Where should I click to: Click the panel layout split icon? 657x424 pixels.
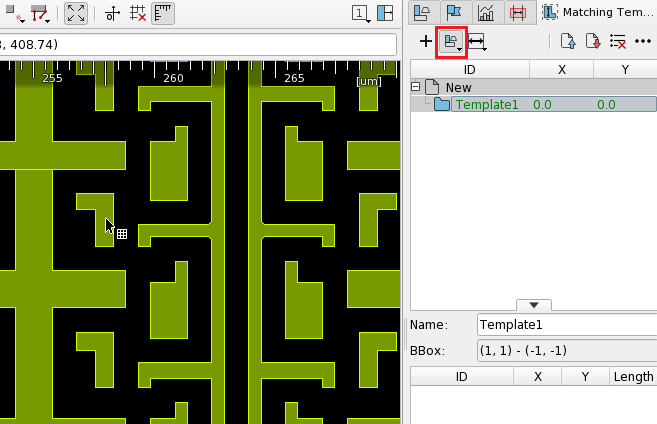(385, 13)
